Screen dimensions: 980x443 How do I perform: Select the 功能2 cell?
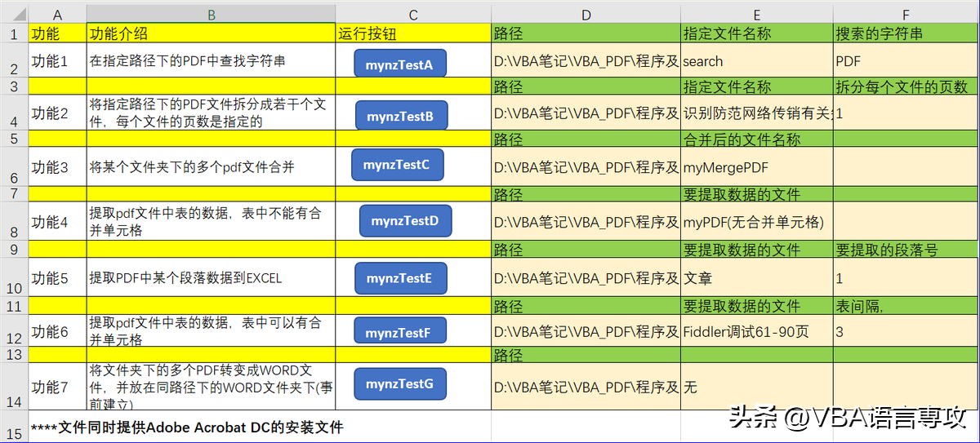(x=57, y=113)
